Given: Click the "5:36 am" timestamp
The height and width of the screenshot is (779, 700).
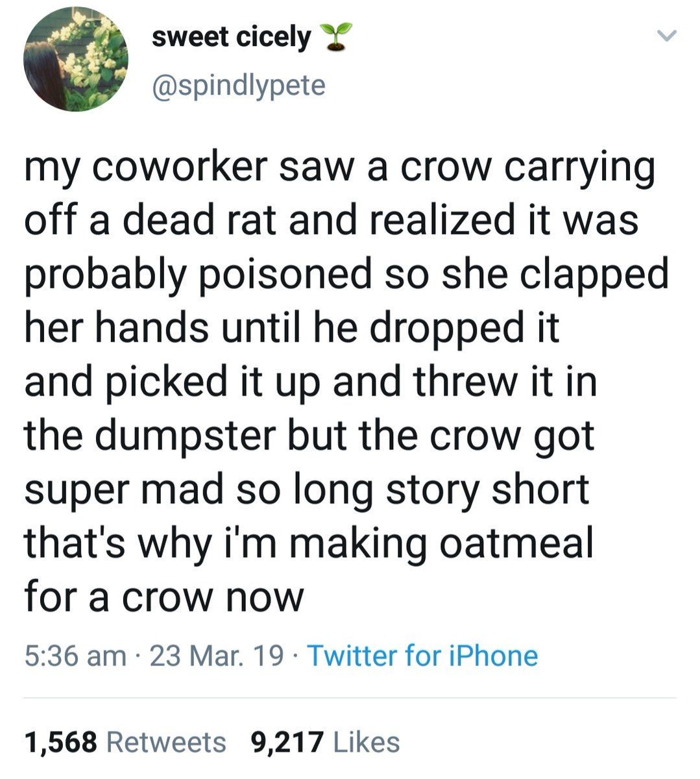Looking at the screenshot, I should (x=75, y=656).
